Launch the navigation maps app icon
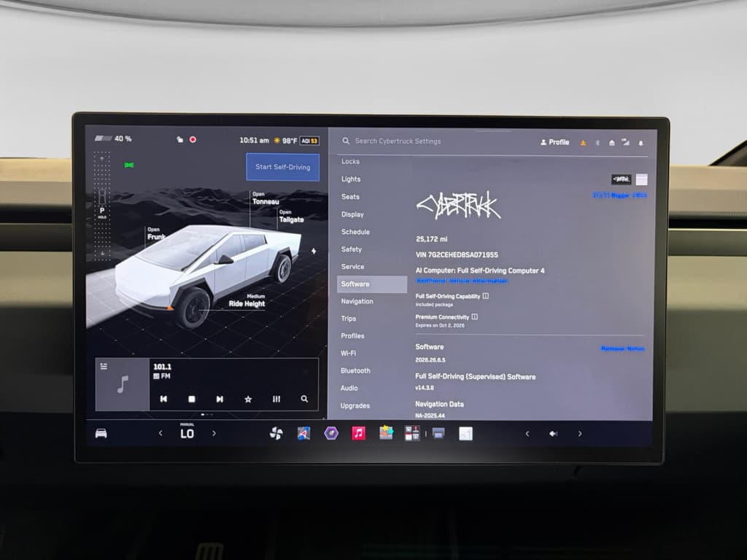This screenshot has height=560, width=747. 303,433
